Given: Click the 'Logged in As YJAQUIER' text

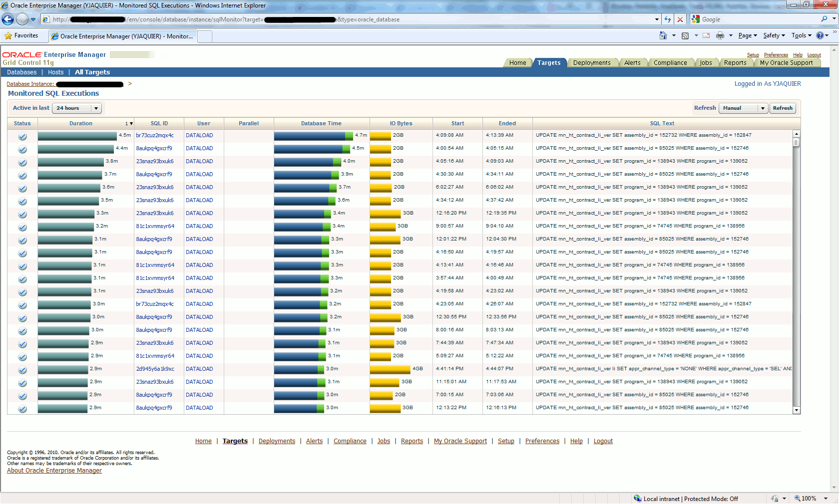Looking at the screenshot, I should tap(768, 84).
